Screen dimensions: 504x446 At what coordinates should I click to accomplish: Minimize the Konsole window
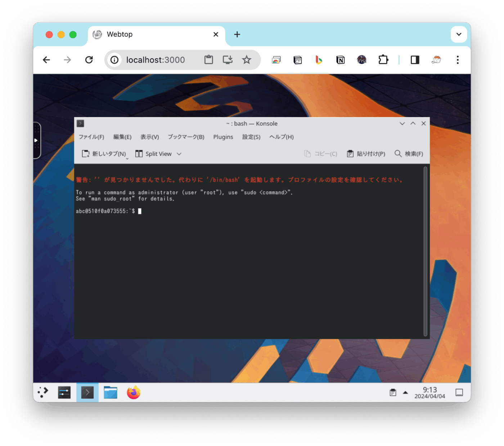[402, 123]
